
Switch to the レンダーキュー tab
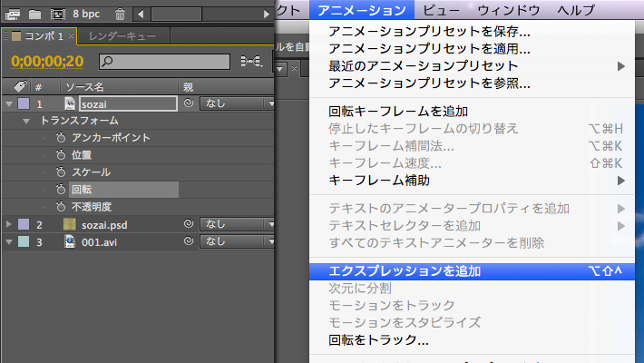(122, 37)
